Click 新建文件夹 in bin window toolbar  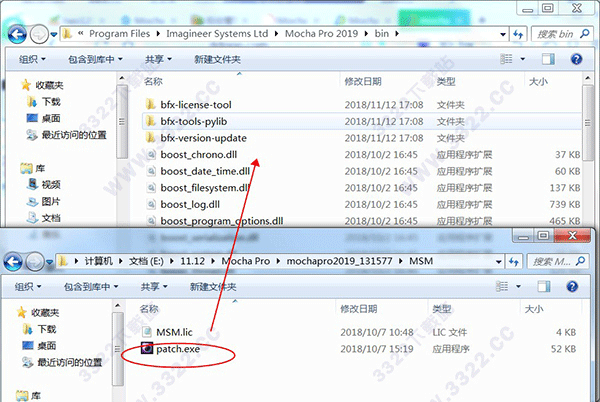217,59
